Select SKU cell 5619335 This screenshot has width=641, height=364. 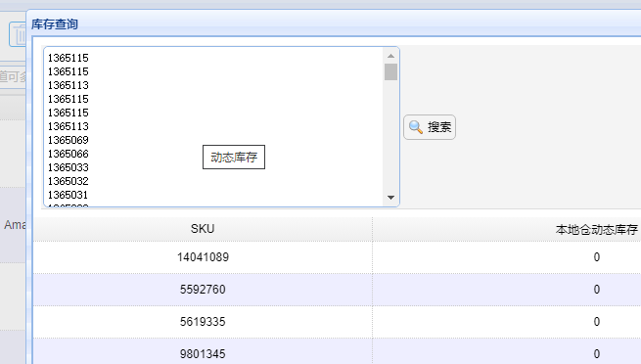(x=203, y=322)
